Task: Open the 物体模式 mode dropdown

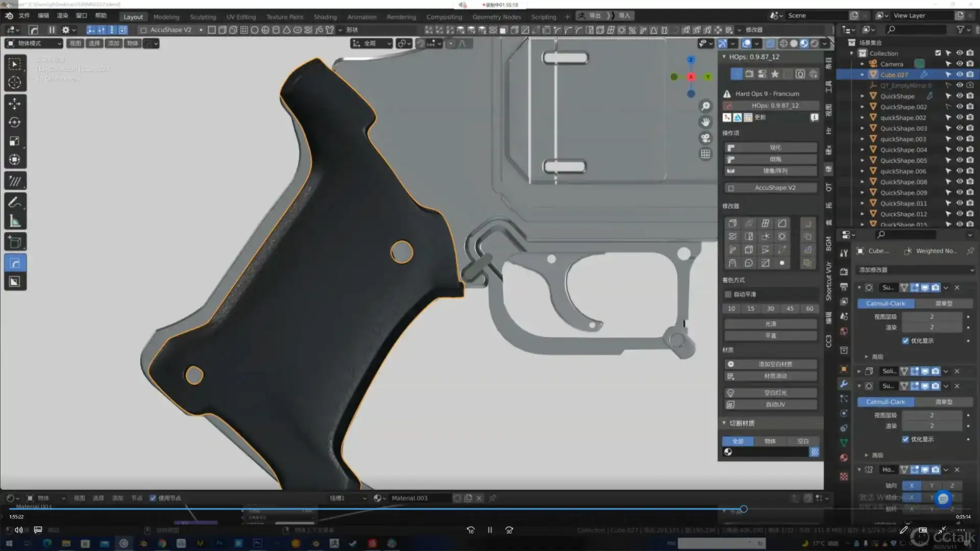Action: [34, 43]
